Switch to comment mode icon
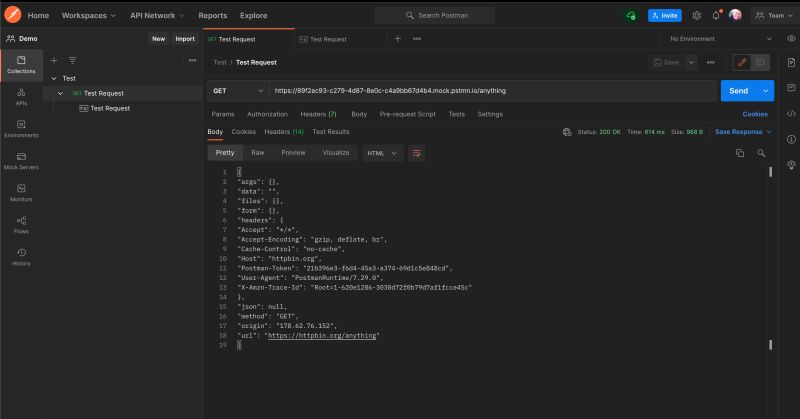The width and height of the screenshot is (800, 419). [x=760, y=62]
